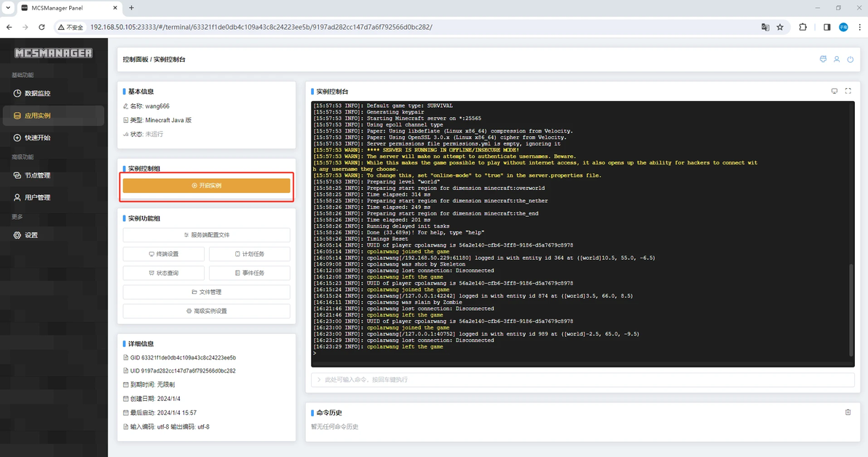
Task: Click the console vertical scrollbar
Action: pyautogui.click(x=851, y=310)
